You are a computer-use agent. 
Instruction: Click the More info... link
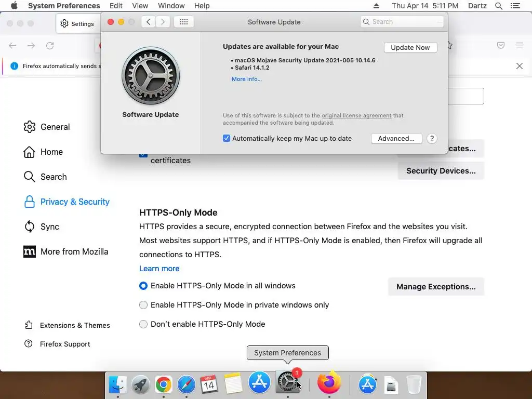pos(247,79)
